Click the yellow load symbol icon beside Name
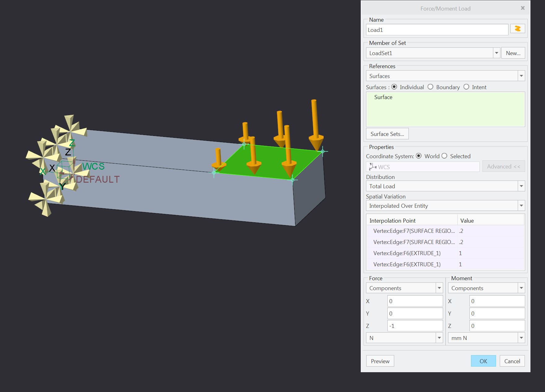Image resolution: width=545 pixels, height=392 pixels. (517, 28)
